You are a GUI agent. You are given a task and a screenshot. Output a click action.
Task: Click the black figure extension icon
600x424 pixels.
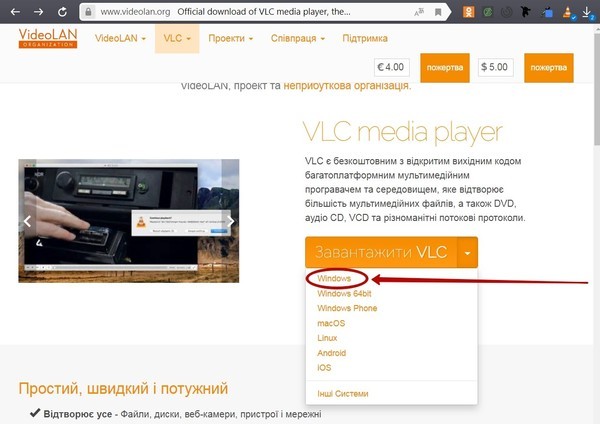pyautogui.click(x=526, y=12)
